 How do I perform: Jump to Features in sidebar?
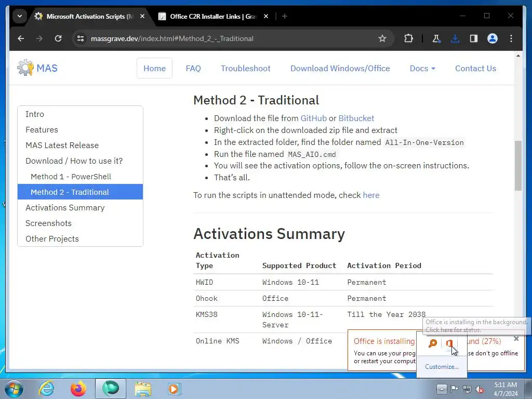[x=80, y=129]
